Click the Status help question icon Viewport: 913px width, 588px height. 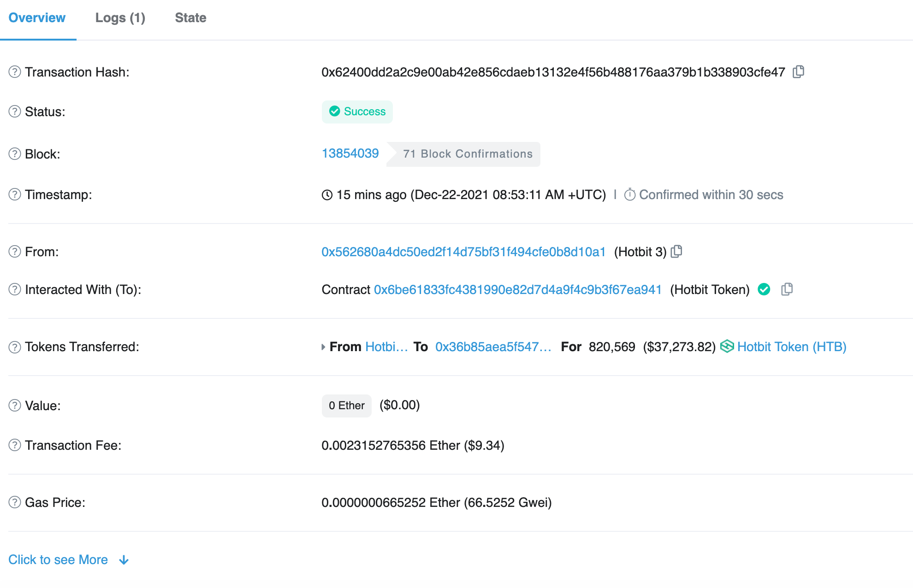15,112
